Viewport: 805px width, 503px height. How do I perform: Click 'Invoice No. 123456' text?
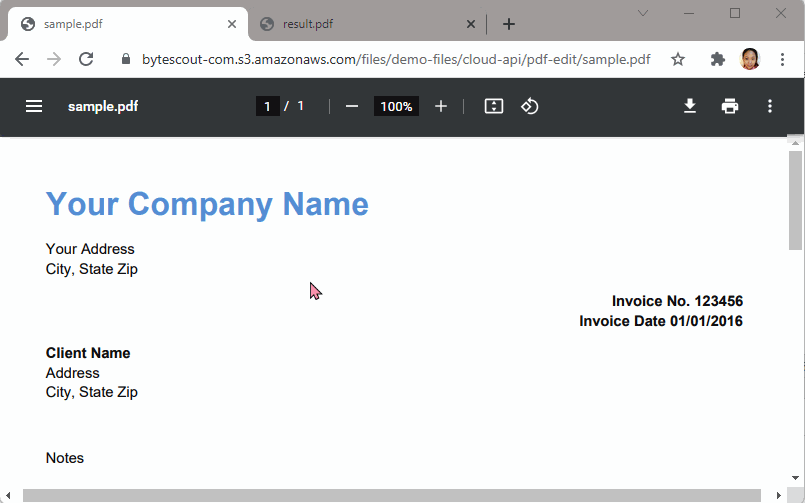click(x=677, y=301)
